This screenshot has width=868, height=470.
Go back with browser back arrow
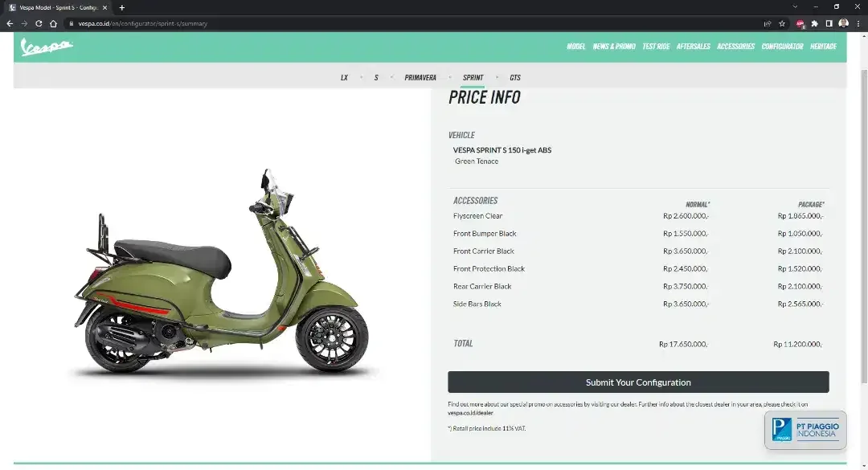pyautogui.click(x=10, y=23)
